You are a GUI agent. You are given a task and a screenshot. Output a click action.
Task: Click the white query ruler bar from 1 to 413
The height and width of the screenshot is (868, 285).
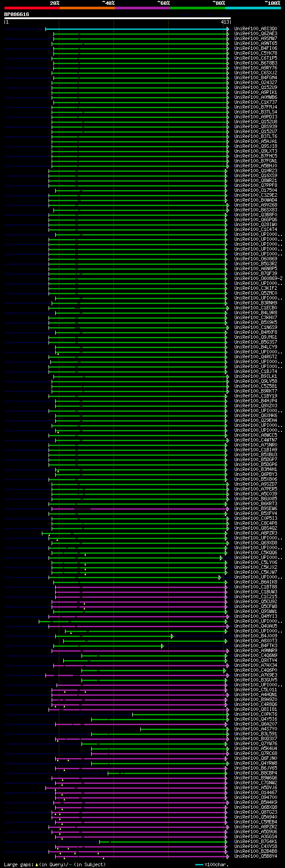point(118,18)
